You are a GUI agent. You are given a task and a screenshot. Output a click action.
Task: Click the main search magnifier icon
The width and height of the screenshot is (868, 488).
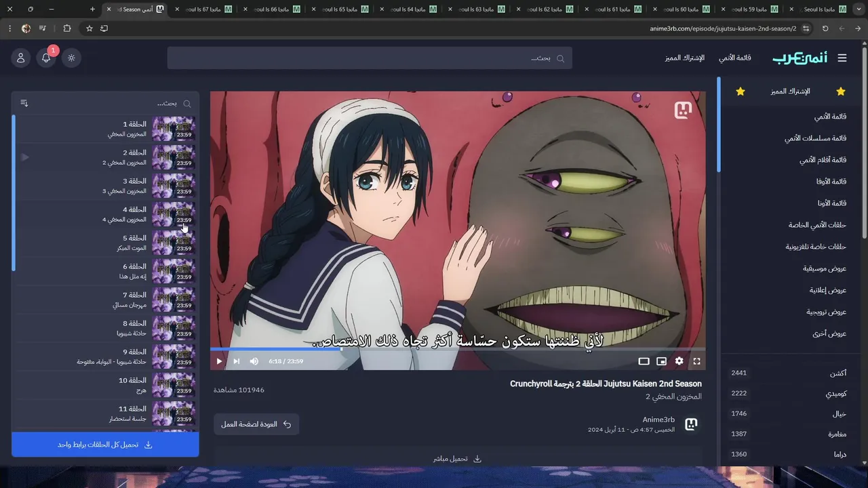click(561, 58)
